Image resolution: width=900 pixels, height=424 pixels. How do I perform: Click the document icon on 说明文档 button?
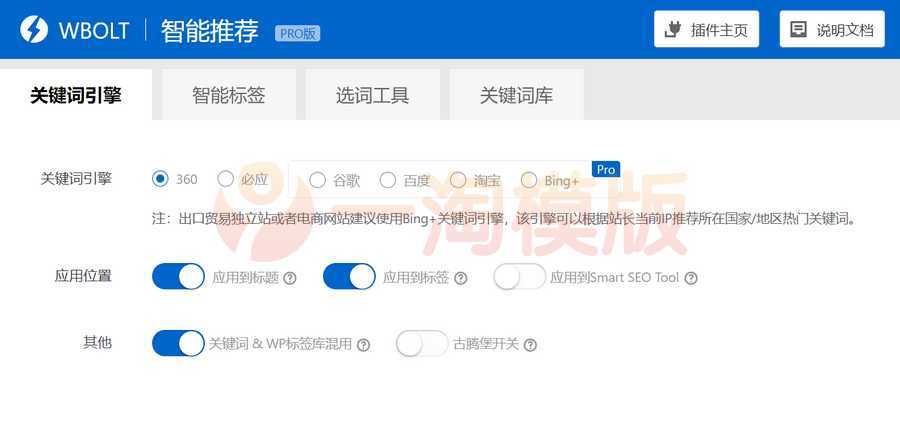tap(798, 29)
